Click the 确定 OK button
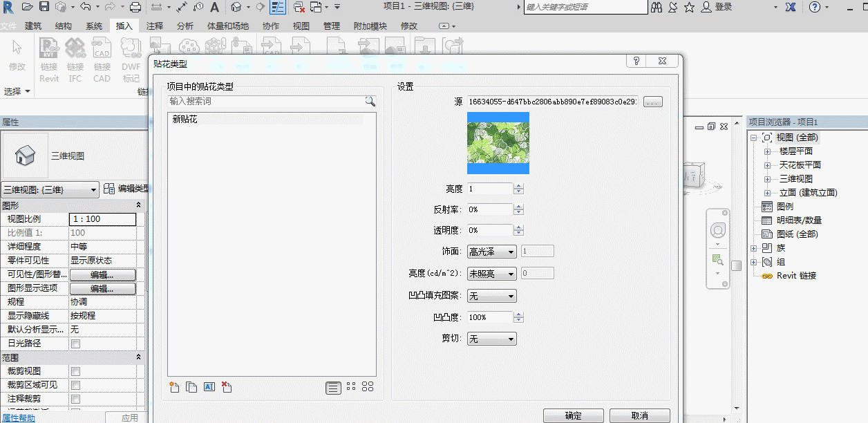 click(x=574, y=415)
